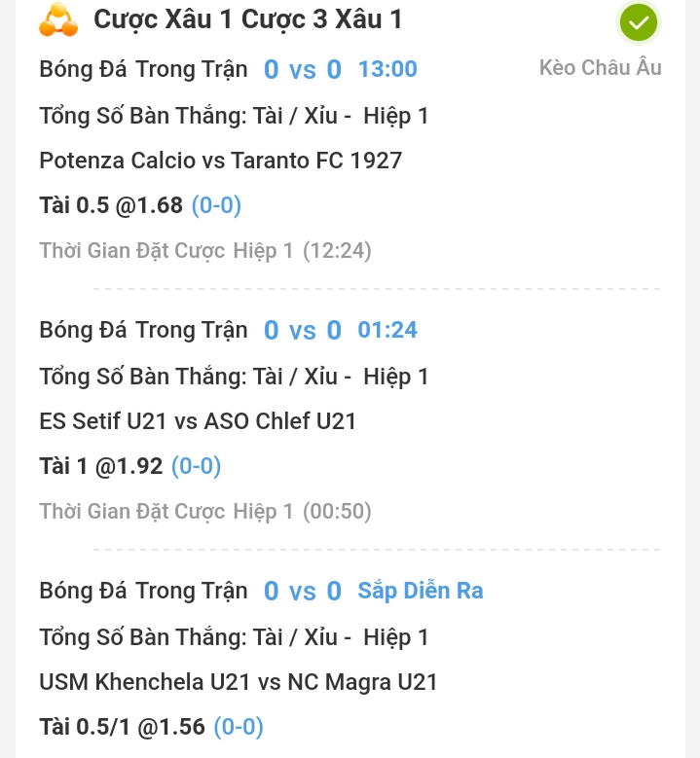Click the orange parlay bet icon

click(x=58, y=19)
